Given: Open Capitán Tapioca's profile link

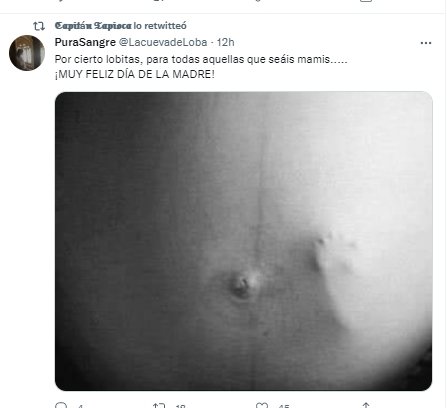Looking at the screenshot, I should (x=93, y=26).
